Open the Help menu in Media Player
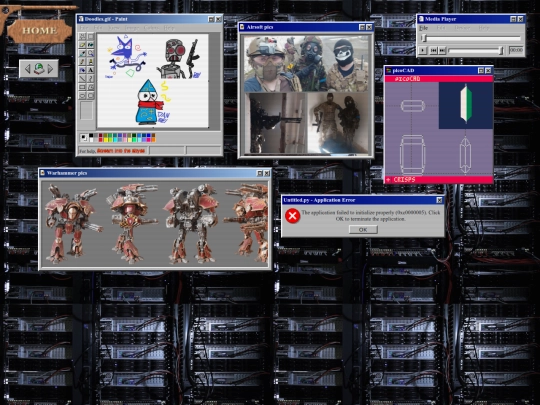This screenshot has width=540, height=405. 484,28
